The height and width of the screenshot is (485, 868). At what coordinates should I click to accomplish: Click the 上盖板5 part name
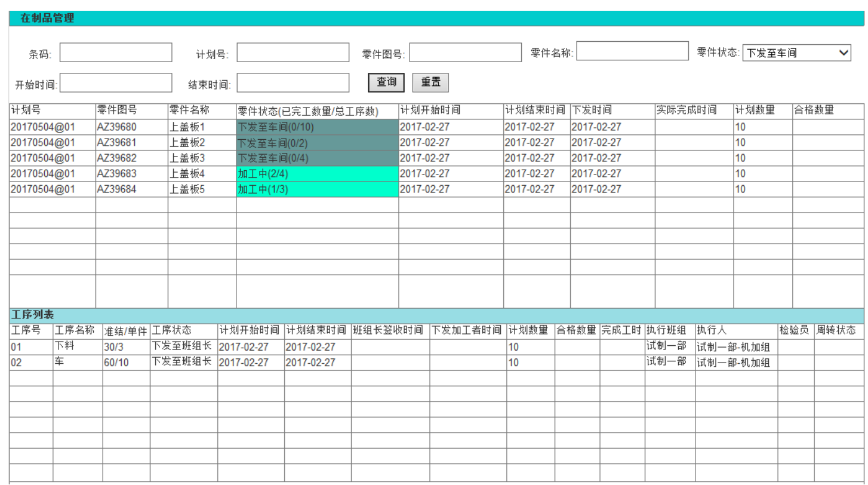pyautogui.click(x=187, y=189)
